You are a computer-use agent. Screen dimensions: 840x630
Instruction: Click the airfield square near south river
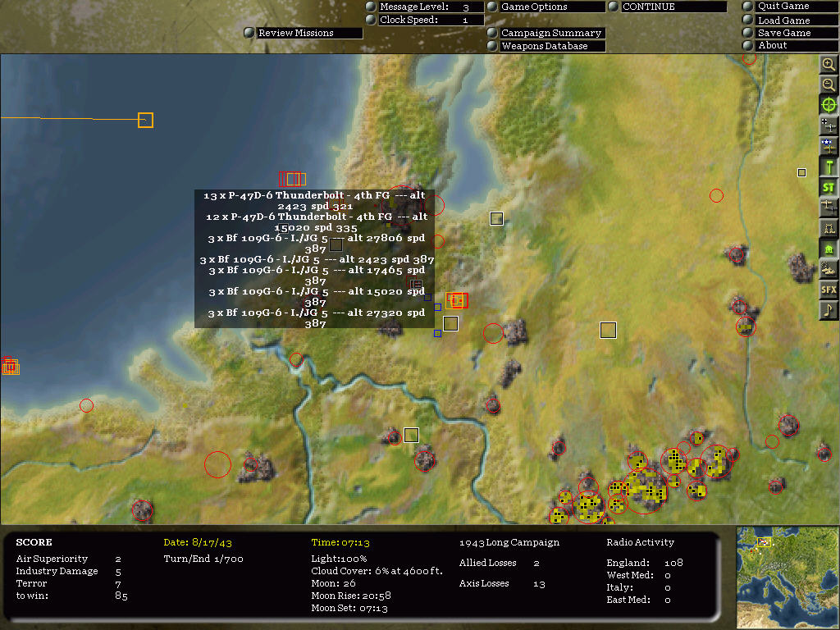click(x=411, y=435)
